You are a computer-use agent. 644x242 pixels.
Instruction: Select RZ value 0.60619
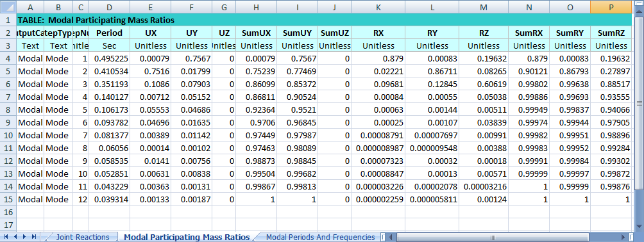484,84
